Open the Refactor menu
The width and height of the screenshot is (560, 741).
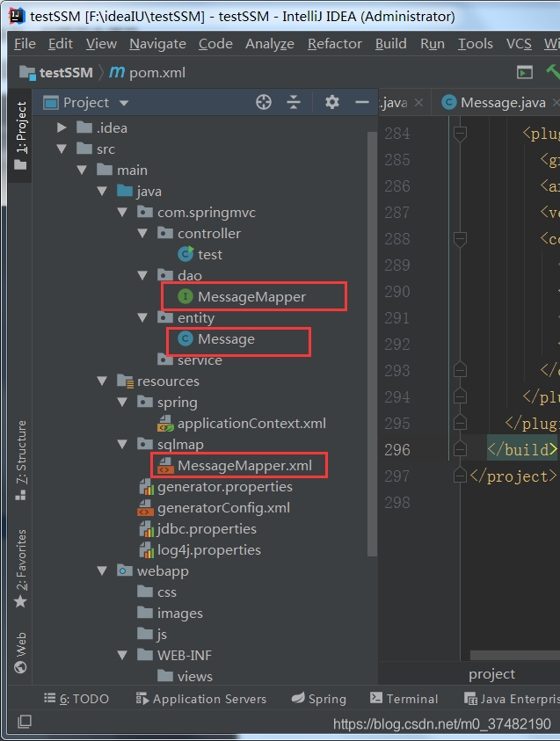[x=335, y=44]
